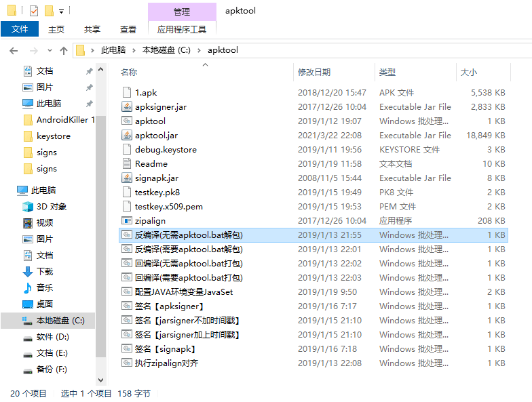Open pinned 图片 in quick access
Screen dimensions: 532x402
coord(45,87)
